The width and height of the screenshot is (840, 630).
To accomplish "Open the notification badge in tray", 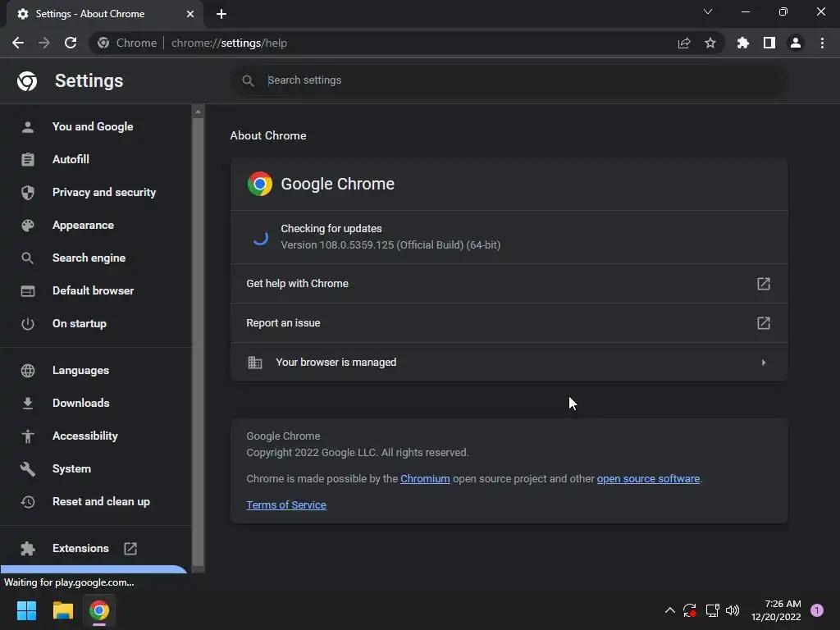I will pos(817,610).
